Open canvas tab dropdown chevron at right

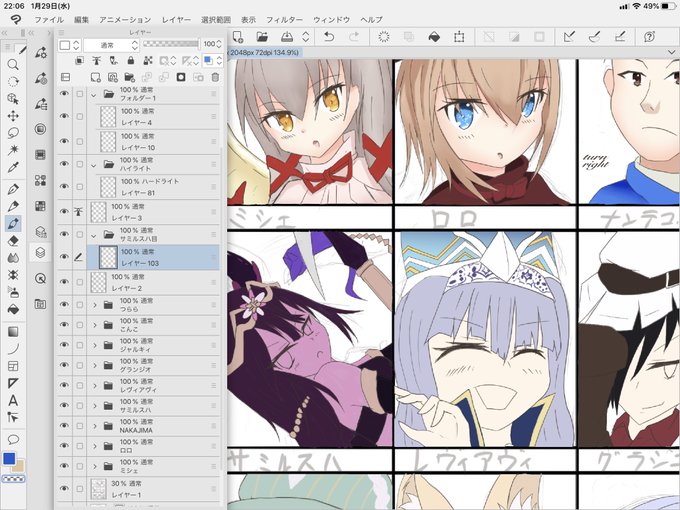click(672, 52)
